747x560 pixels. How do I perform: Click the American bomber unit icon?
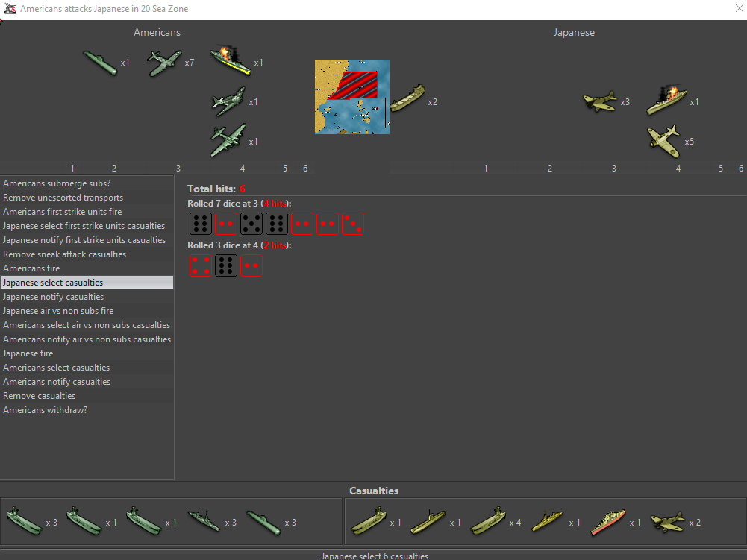pyautogui.click(x=228, y=141)
